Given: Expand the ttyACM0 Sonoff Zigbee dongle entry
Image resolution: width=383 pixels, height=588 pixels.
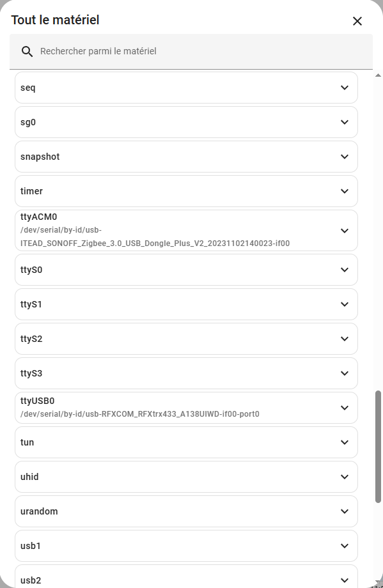Looking at the screenshot, I should 186,230.
